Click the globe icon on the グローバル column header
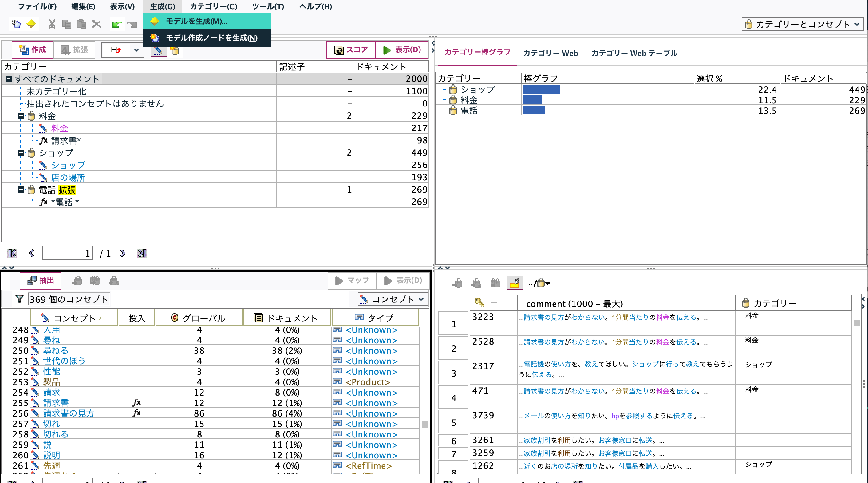Image resolution: width=868 pixels, height=483 pixels. click(x=174, y=317)
